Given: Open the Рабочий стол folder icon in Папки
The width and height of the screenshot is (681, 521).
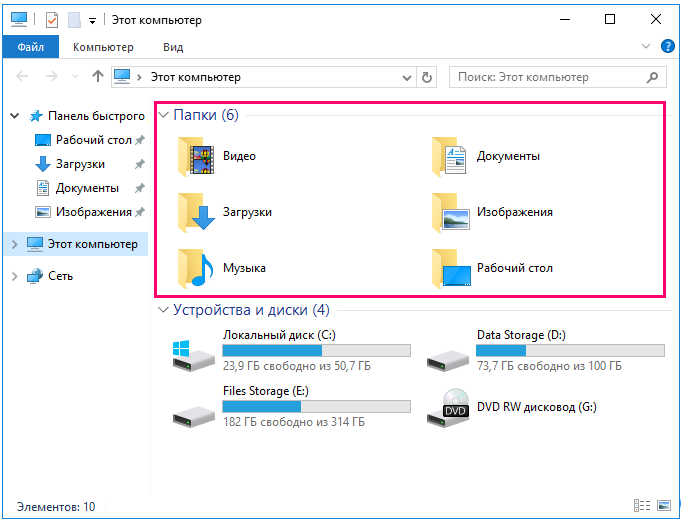Looking at the screenshot, I should (451, 268).
